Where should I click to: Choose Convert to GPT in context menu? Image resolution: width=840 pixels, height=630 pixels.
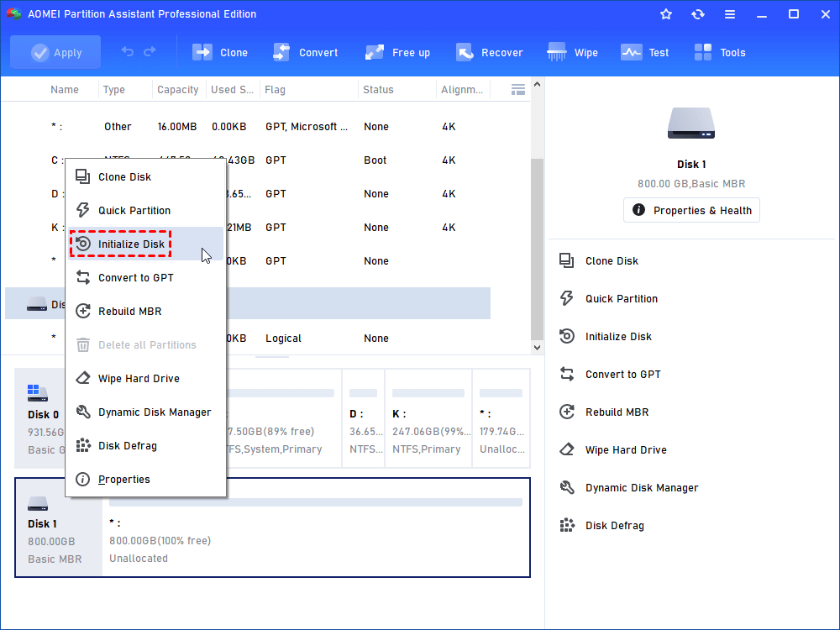click(145, 277)
